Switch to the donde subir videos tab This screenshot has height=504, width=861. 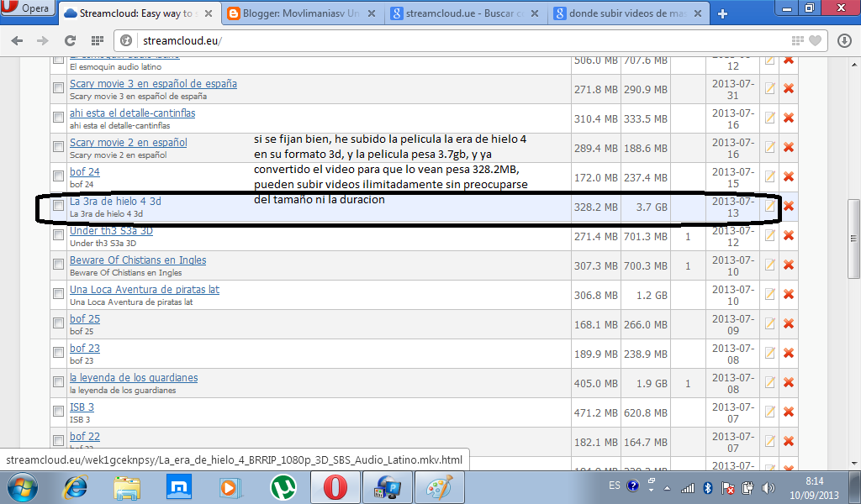(x=627, y=13)
